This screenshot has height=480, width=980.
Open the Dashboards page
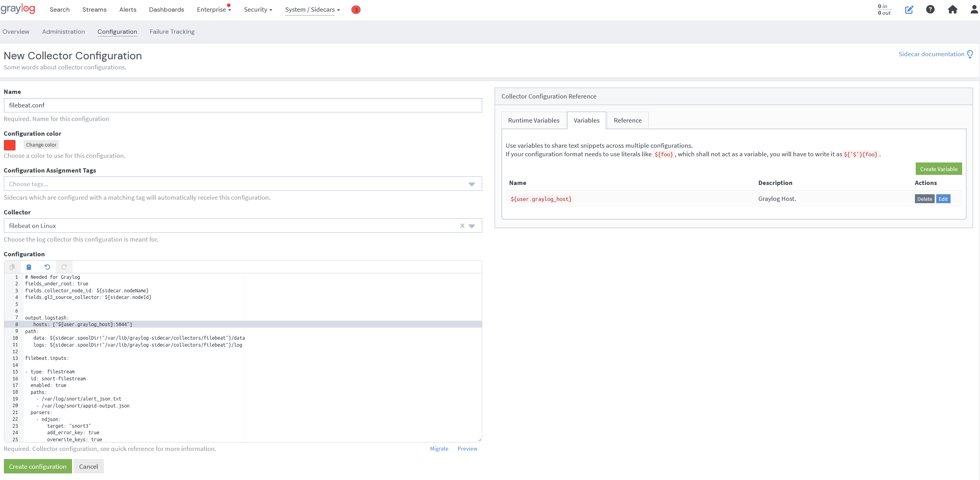[167, 10]
